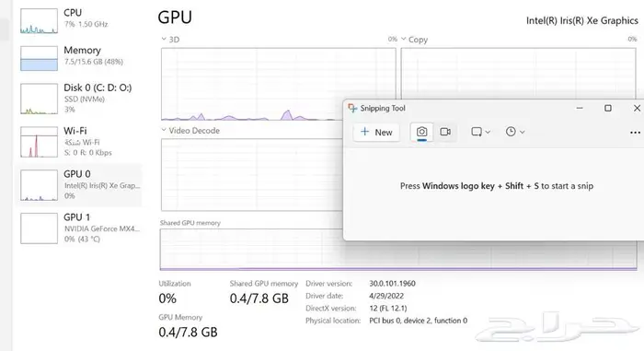Select Memory in the performance sidebar
This screenshot has height=351, width=644.
[x=78, y=58]
